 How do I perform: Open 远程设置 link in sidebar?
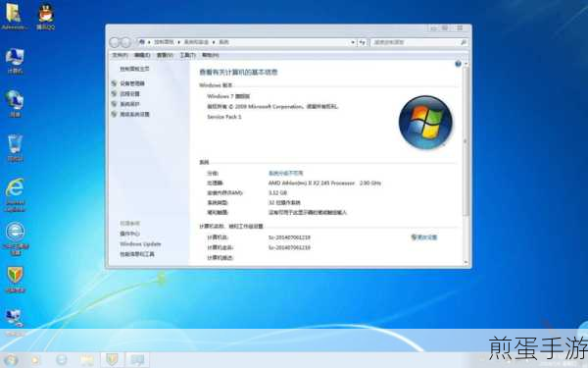(x=129, y=93)
